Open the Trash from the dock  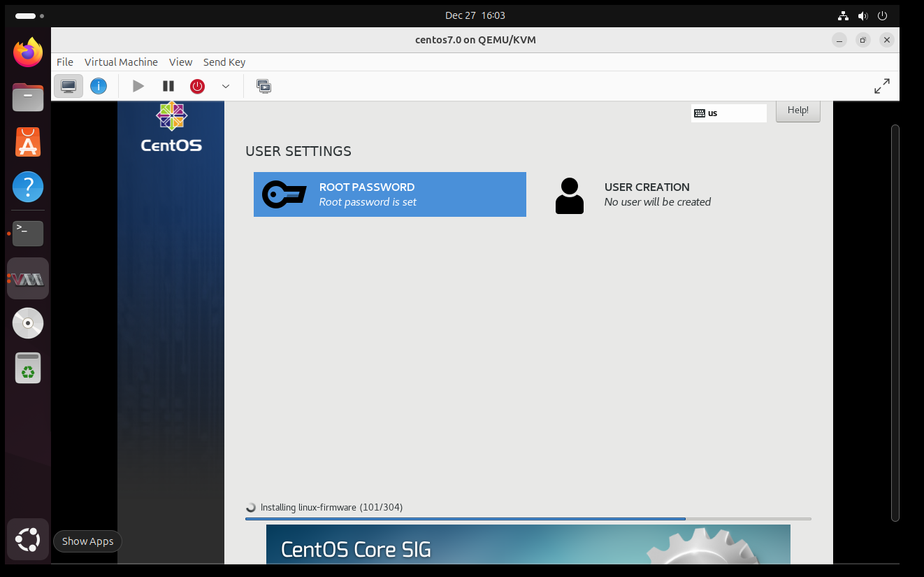point(28,368)
